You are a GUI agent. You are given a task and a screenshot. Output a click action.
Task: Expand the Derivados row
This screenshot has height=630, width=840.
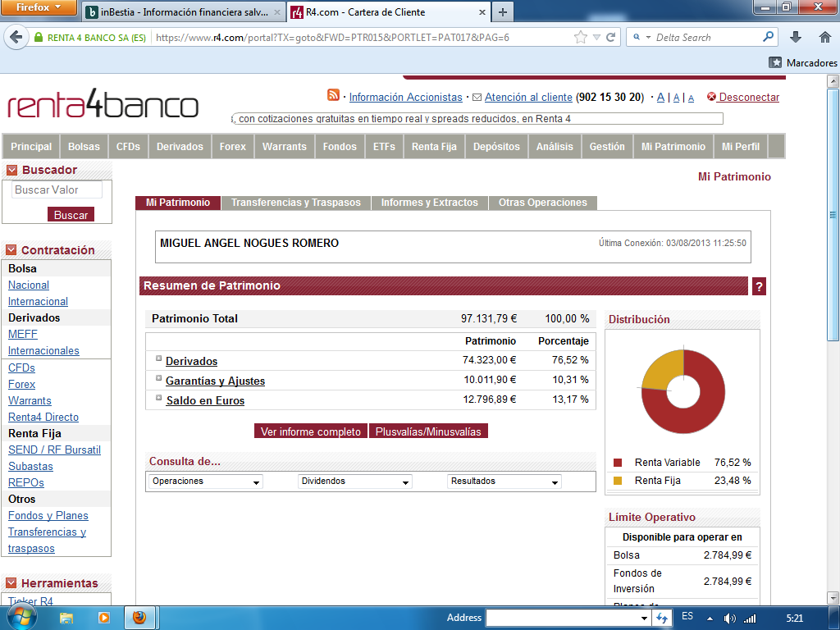click(159, 358)
